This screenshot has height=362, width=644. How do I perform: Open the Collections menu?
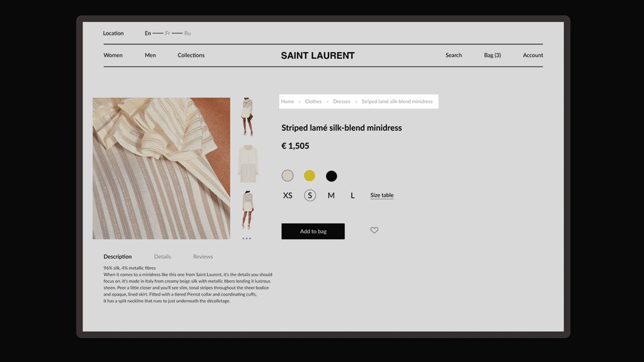(x=191, y=55)
